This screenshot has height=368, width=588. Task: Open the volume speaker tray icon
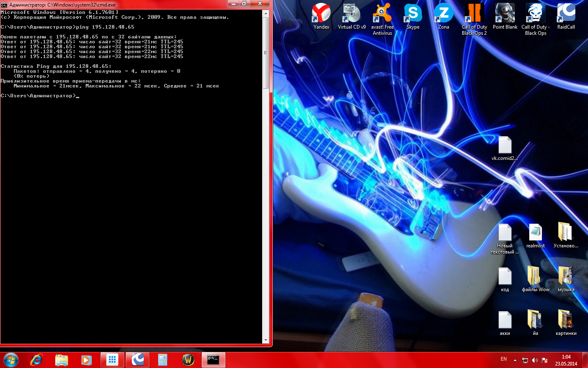[535, 360]
